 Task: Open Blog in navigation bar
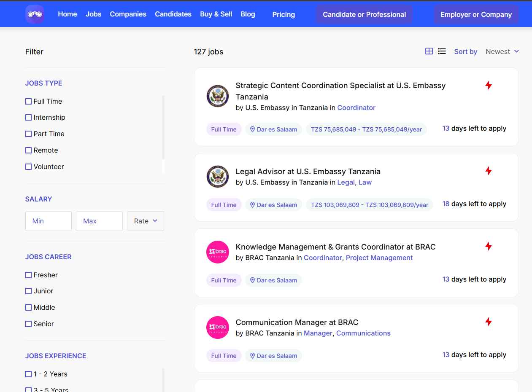coord(248,14)
